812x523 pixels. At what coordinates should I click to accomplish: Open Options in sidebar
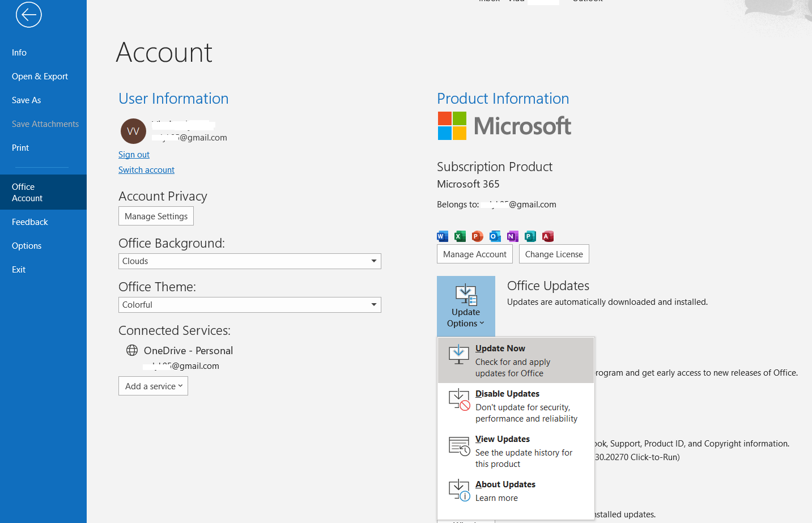tap(43, 246)
